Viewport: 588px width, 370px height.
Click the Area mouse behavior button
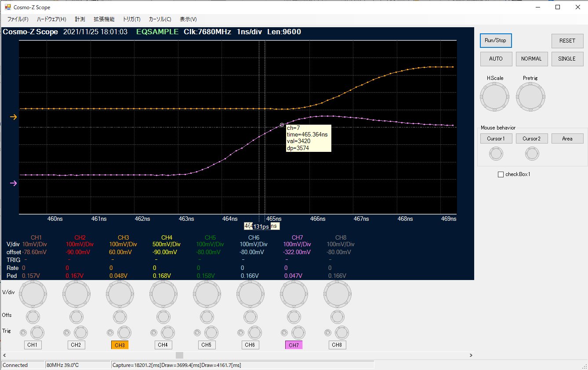[x=567, y=139]
